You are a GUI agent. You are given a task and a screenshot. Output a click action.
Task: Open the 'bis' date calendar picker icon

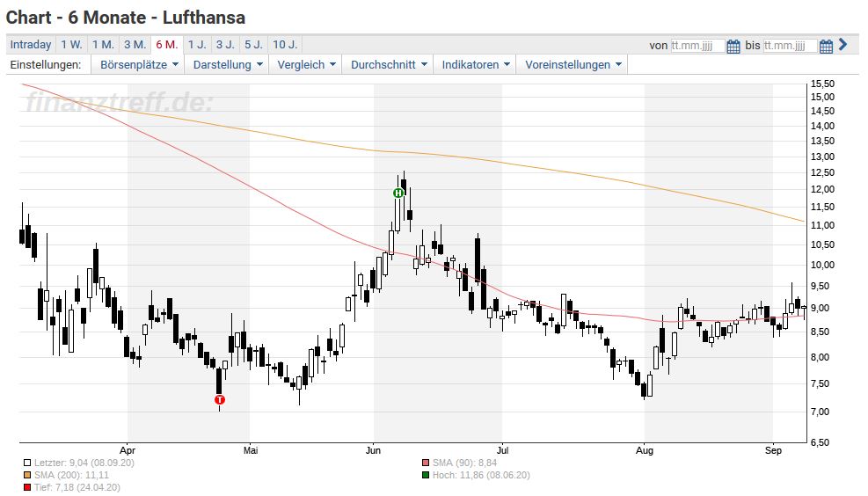click(x=826, y=46)
